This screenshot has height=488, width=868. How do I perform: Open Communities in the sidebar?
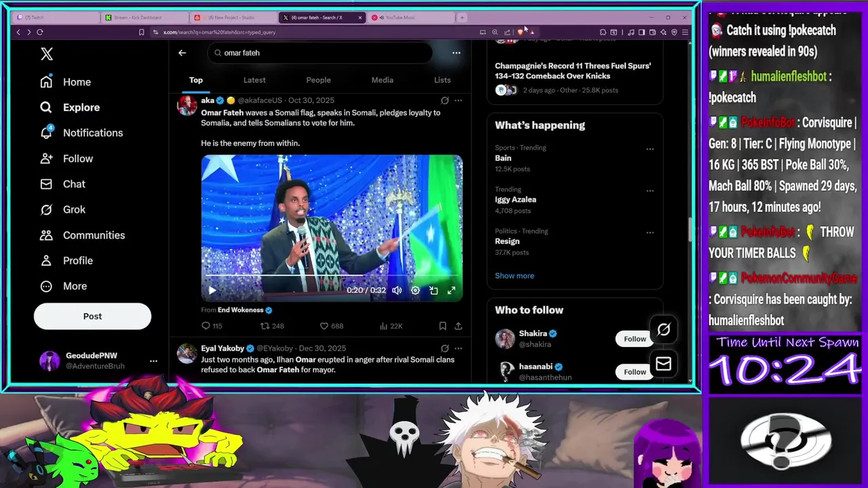(82, 235)
